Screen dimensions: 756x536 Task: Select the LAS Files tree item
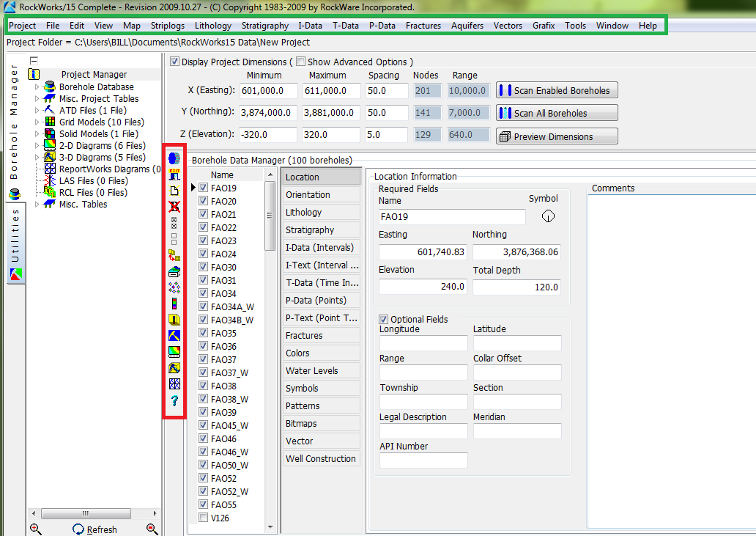tap(93, 181)
